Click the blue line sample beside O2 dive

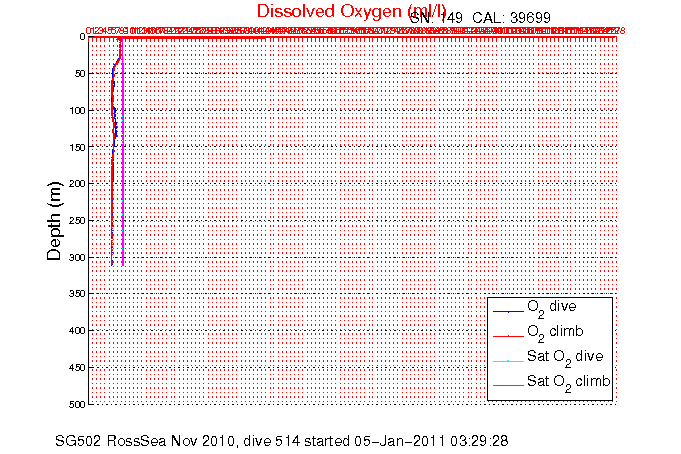[x=508, y=312]
